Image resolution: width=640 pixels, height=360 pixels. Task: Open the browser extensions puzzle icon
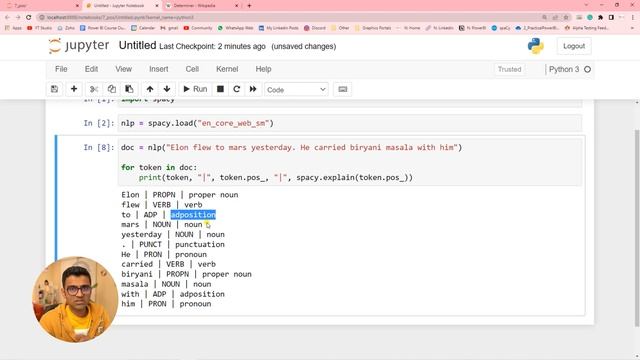click(x=600, y=17)
